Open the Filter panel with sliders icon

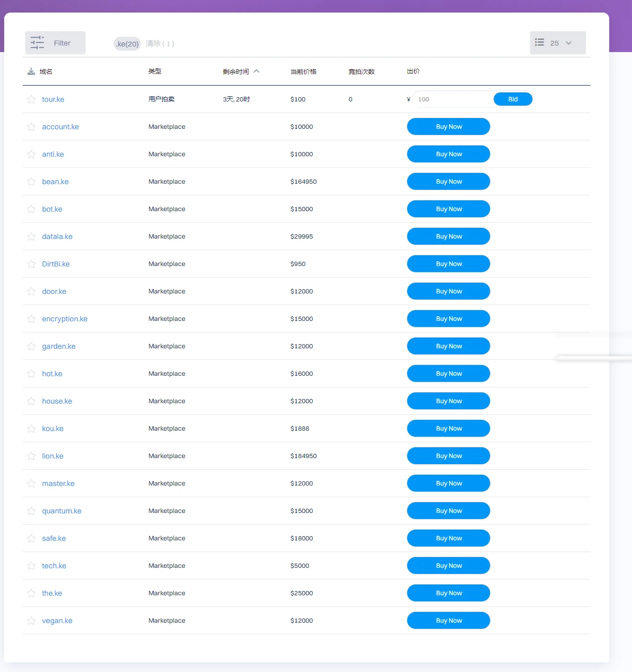[55, 43]
